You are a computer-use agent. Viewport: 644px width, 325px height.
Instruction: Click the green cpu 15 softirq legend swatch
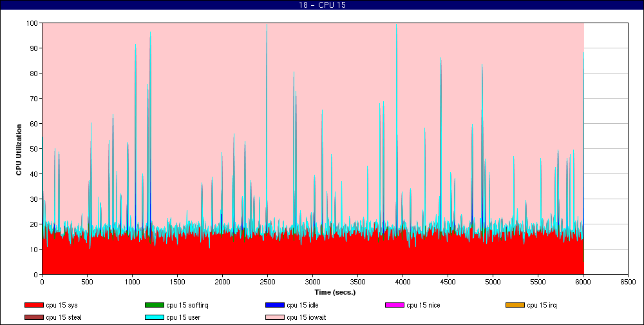tap(155, 305)
